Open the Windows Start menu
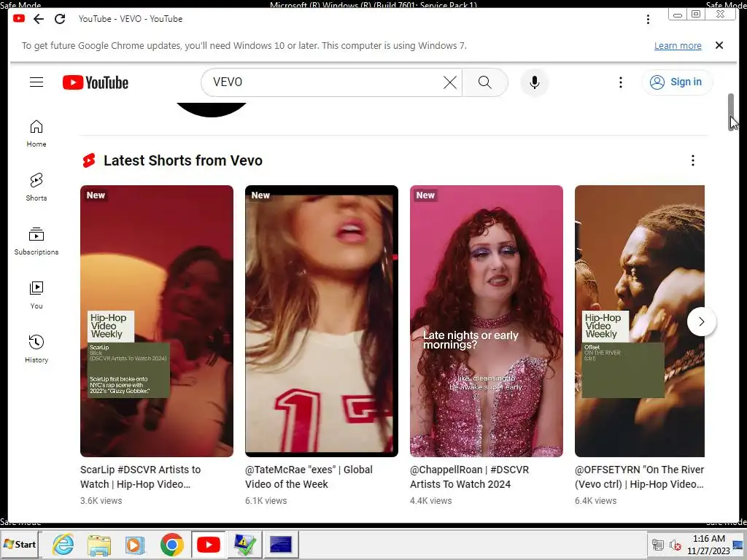 tap(20, 544)
